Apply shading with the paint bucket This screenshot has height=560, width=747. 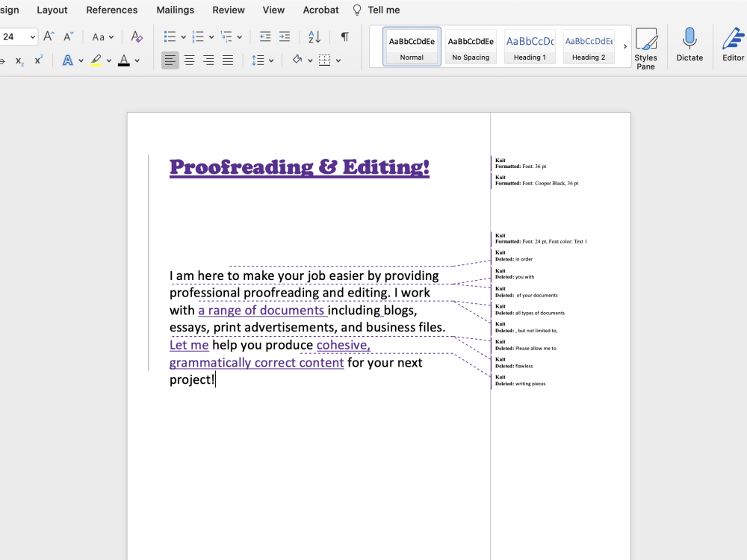click(297, 60)
